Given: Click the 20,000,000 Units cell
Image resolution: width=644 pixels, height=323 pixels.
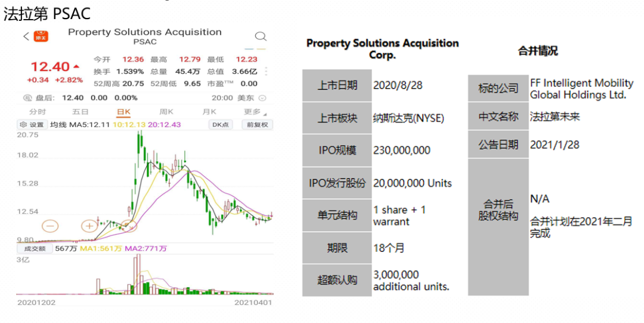Looking at the screenshot, I should [x=413, y=183].
